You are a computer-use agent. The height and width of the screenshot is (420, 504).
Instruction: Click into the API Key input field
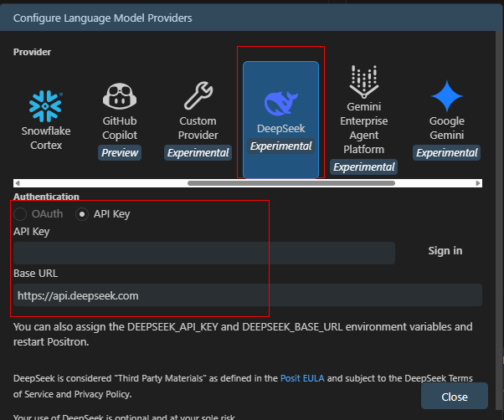(204, 253)
